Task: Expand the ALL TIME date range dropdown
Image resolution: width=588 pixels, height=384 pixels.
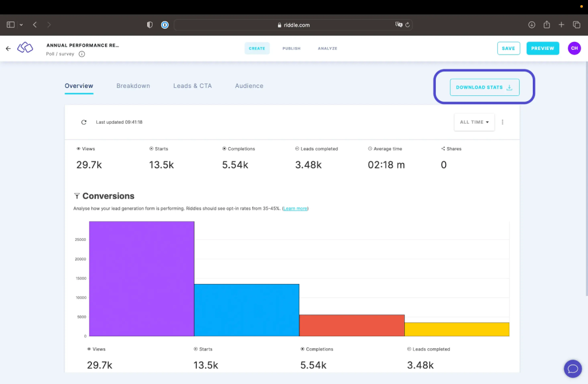Action: click(x=474, y=122)
